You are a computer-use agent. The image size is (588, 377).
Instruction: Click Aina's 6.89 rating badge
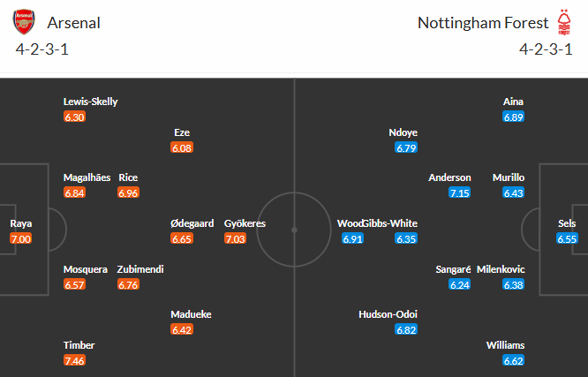(x=513, y=117)
